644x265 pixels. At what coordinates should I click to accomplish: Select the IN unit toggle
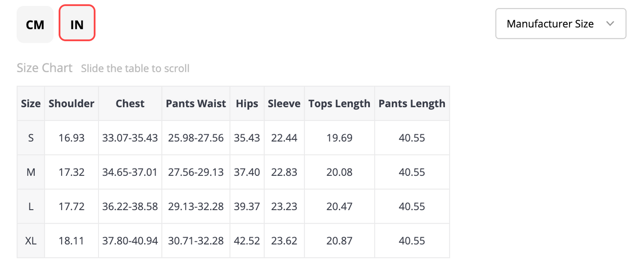pos(77,25)
